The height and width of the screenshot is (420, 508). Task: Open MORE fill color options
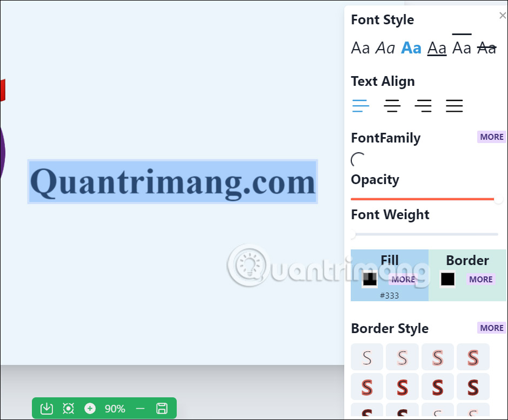pos(403,279)
